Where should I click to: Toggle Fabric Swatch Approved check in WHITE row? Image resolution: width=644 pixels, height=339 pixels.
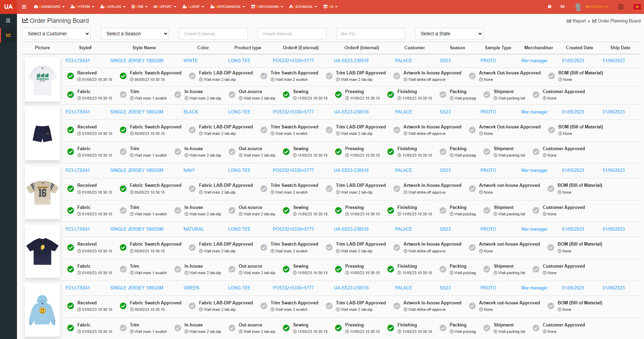pos(123,76)
